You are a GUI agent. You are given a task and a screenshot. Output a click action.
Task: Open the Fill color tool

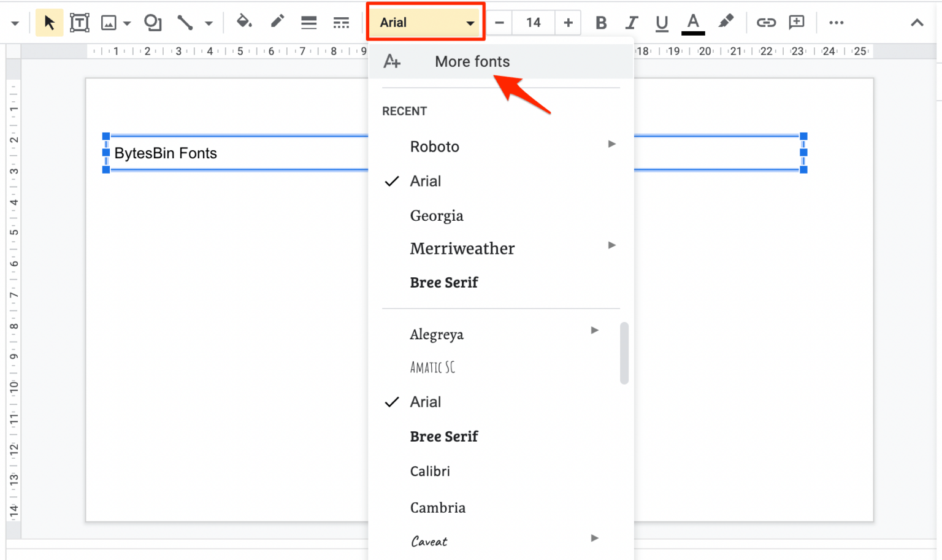(x=244, y=22)
